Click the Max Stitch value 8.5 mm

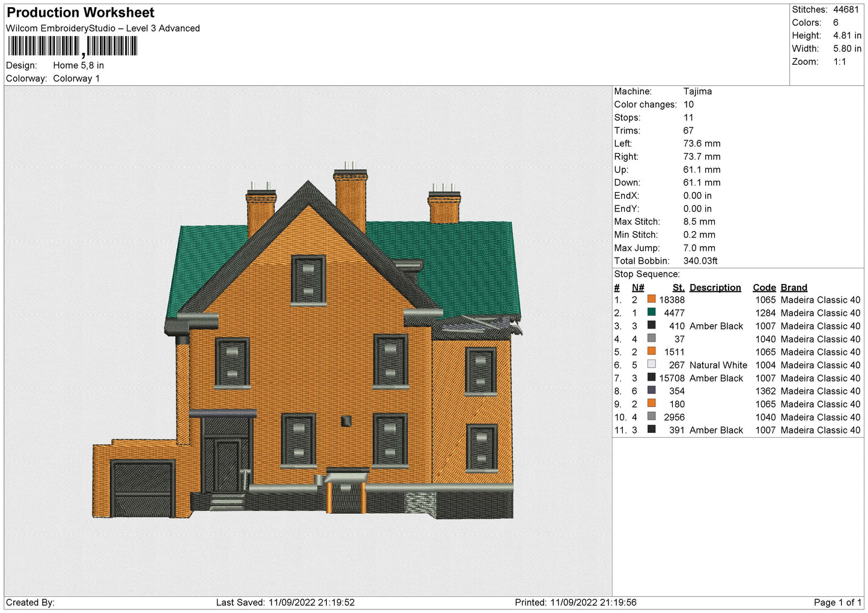(x=699, y=222)
